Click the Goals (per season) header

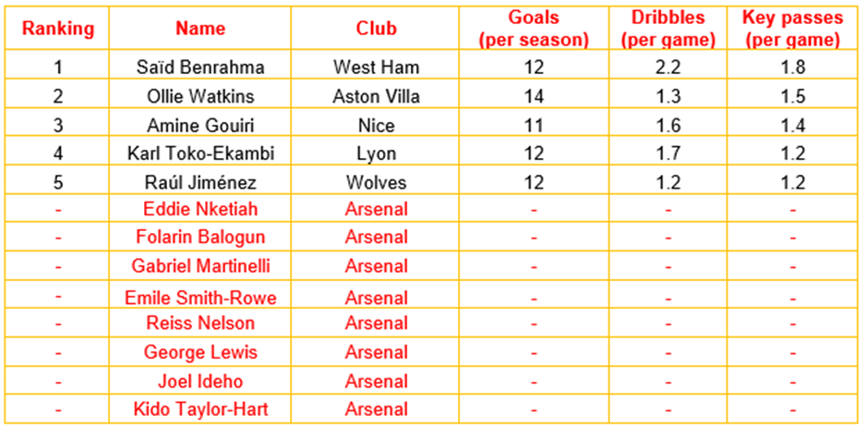[534, 30]
